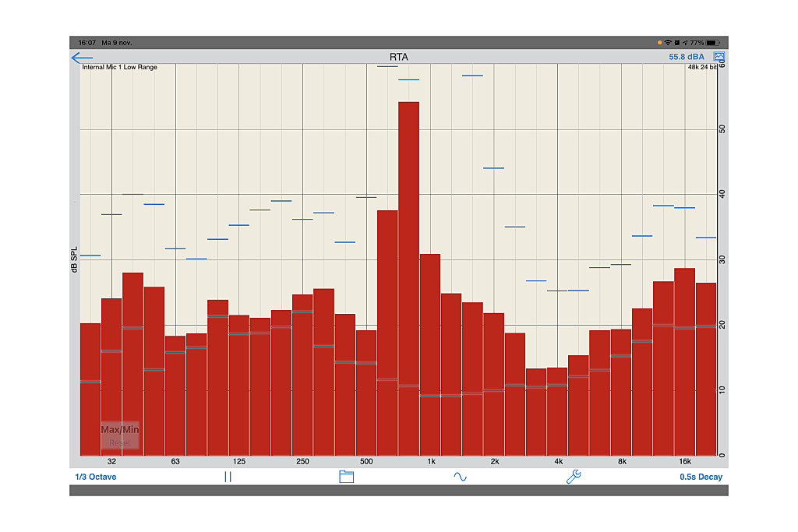
Task: Tap the 40 dB scale label
Action: pyautogui.click(x=722, y=194)
